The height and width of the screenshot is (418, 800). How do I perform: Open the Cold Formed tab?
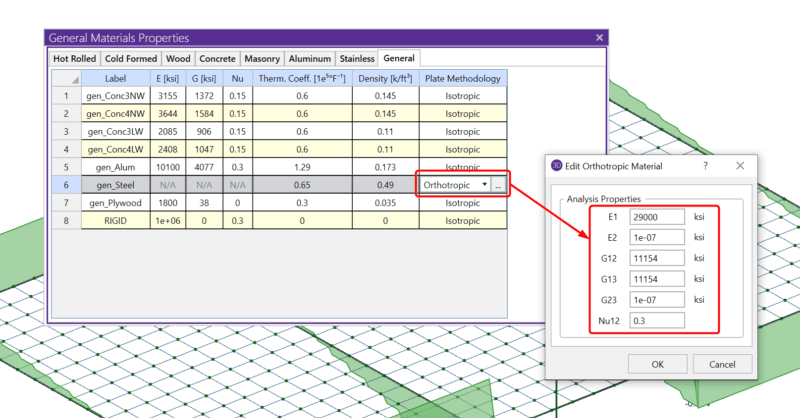click(132, 59)
